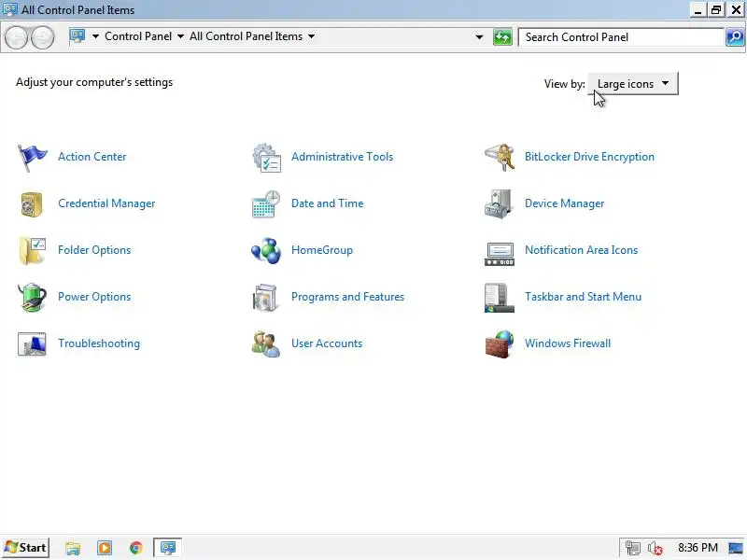
Task: Click the Start button
Action: pos(26,548)
